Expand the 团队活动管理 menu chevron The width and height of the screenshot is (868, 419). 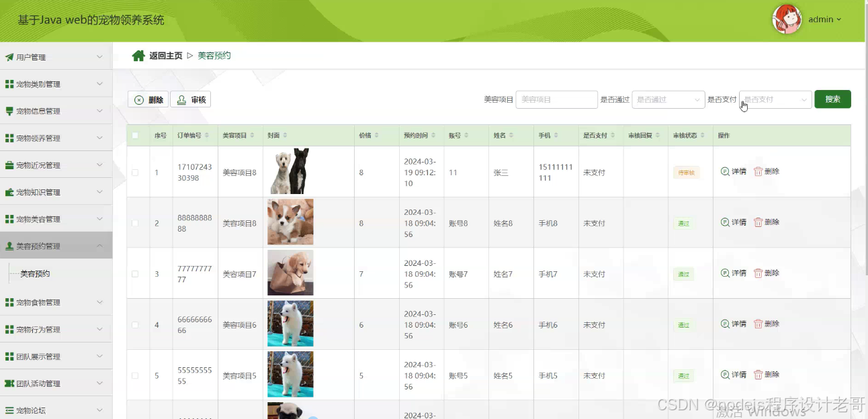99,383
